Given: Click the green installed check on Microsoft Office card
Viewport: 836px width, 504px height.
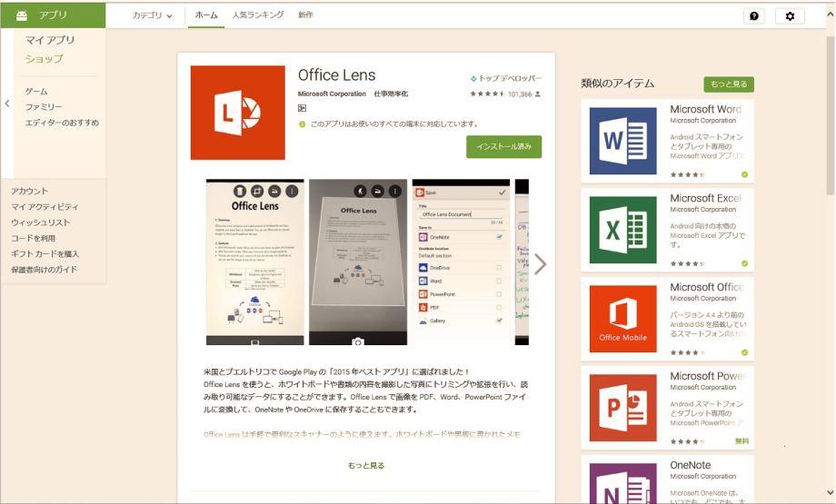Looking at the screenshot, I should pyautogui.click(x=744, y=352).
